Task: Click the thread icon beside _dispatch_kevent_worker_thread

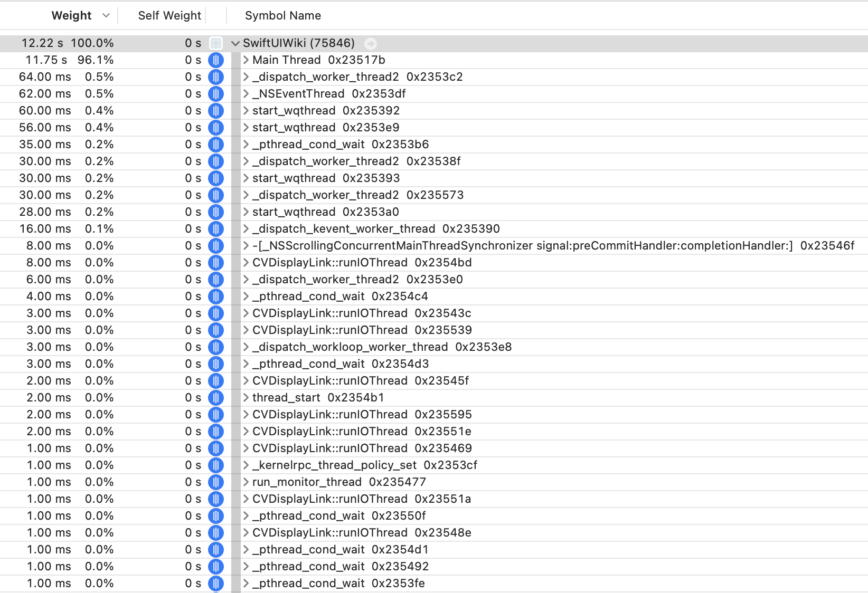Action: (215, 229)
